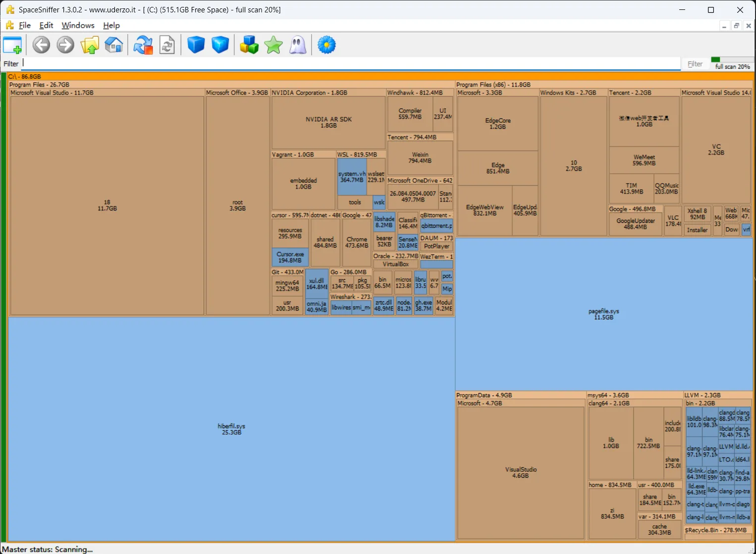This screenshot has width=756, height=554.
Task: Go up to higher folder level
Action: pos(90,45)
